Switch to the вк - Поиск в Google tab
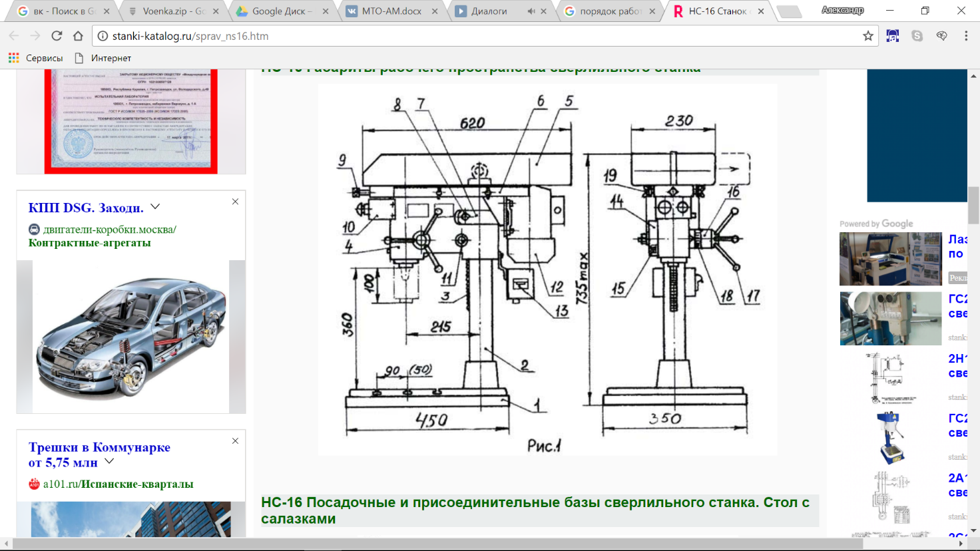The width and height of the screenshot is (980, 551). 64,11
